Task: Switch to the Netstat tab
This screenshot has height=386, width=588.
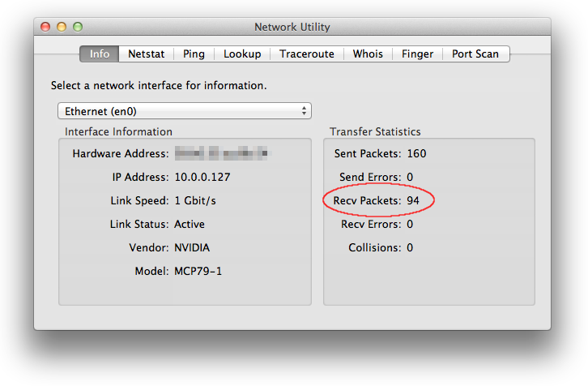Action: pyautogui.click(x=147, y=54)
